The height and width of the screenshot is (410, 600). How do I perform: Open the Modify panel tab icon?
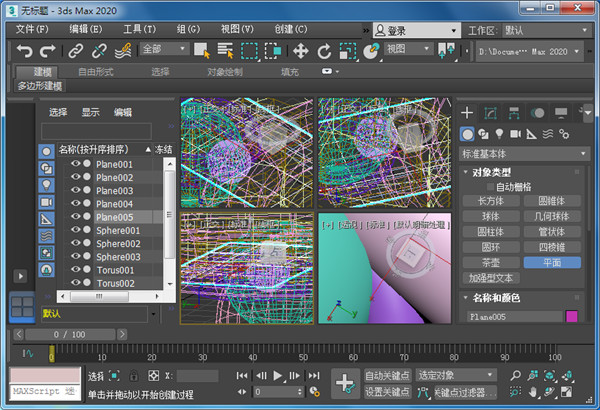tap(490, 113)
